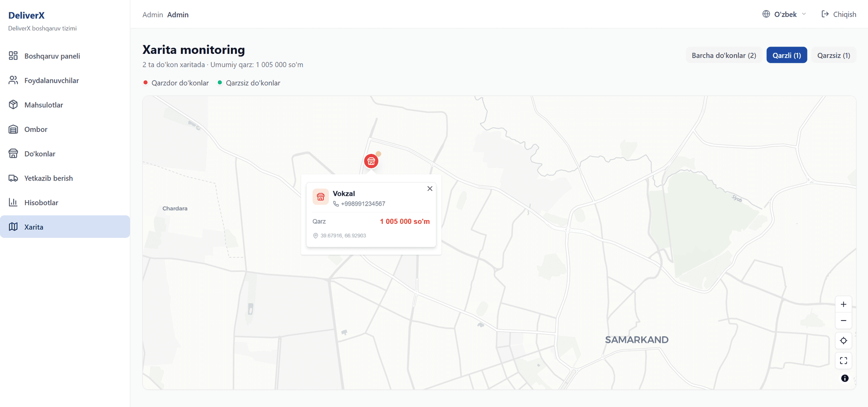Open the O'zbek language dropdown

785,14
